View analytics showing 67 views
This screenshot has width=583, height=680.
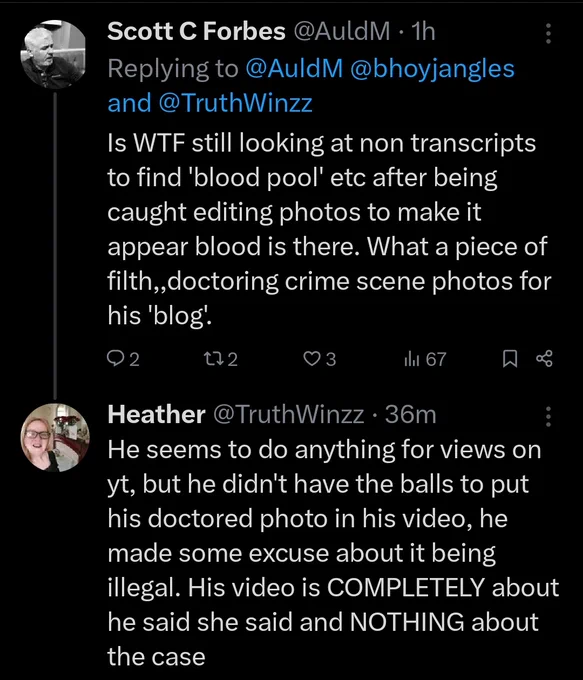425,359
